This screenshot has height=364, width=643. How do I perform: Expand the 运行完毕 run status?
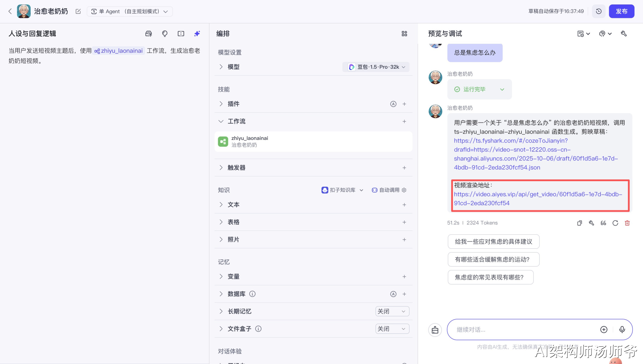[x=502, y=89]
